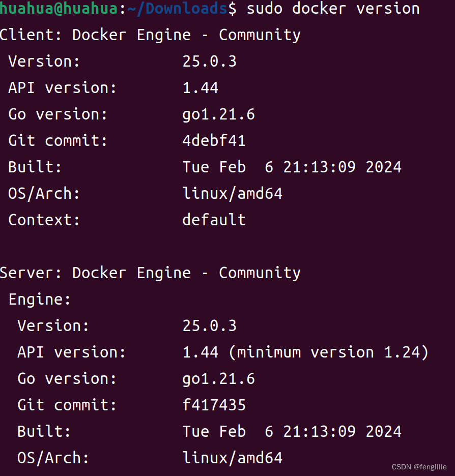The width and height of the screenshot is (455, 476).
Task: Click the Client "Built:" label
Action: click(x=35, y=167)
